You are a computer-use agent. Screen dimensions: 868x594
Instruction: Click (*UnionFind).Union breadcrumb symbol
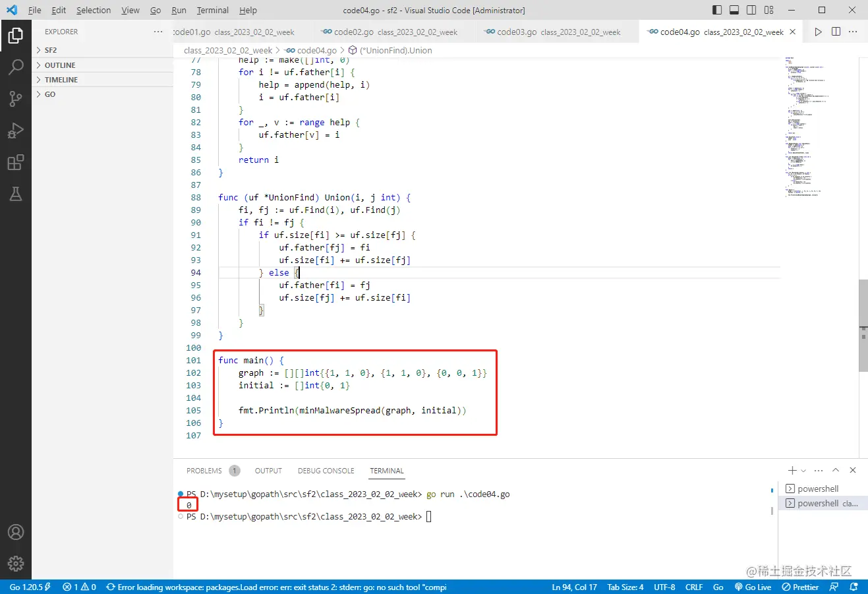click(390, 50)
